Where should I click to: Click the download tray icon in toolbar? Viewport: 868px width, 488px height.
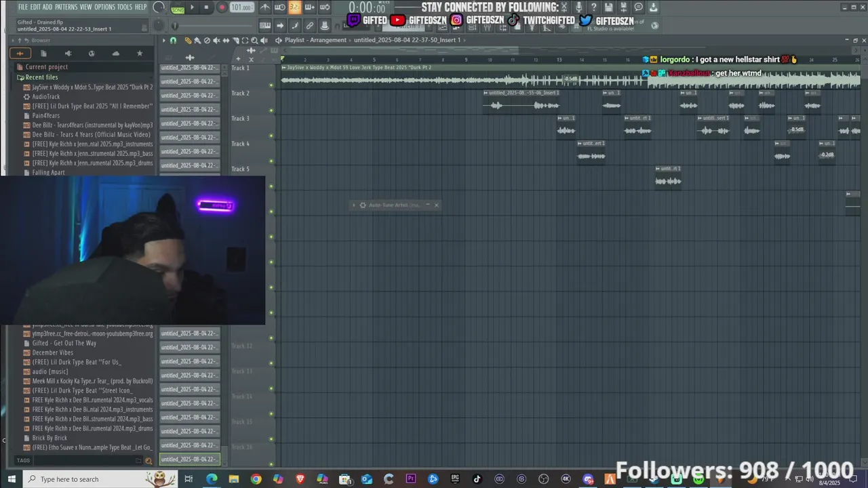[x=654, y=7]
